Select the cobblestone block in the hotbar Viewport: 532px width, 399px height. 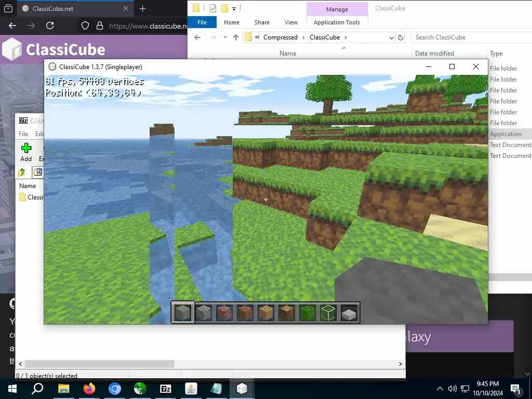pyautogui.click(x=204, y=312)
